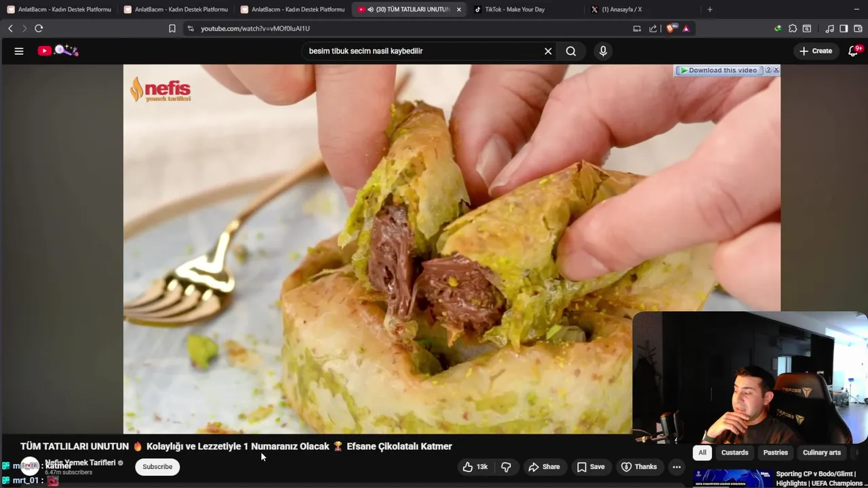
Task: Go back in browser history
Action: click(10, 28)
